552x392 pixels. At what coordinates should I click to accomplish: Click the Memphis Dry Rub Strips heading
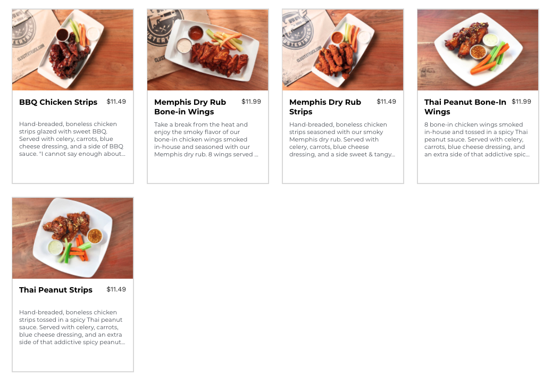(325, 107)
